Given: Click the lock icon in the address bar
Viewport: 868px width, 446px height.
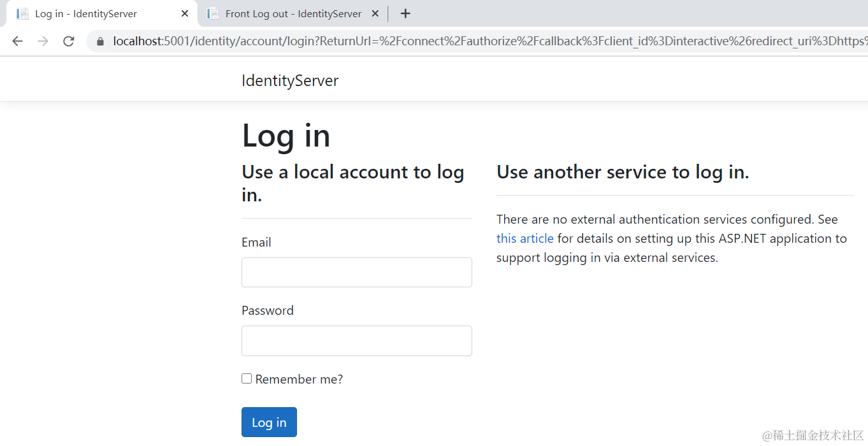Looking at the screenshot, I should 100,41.
